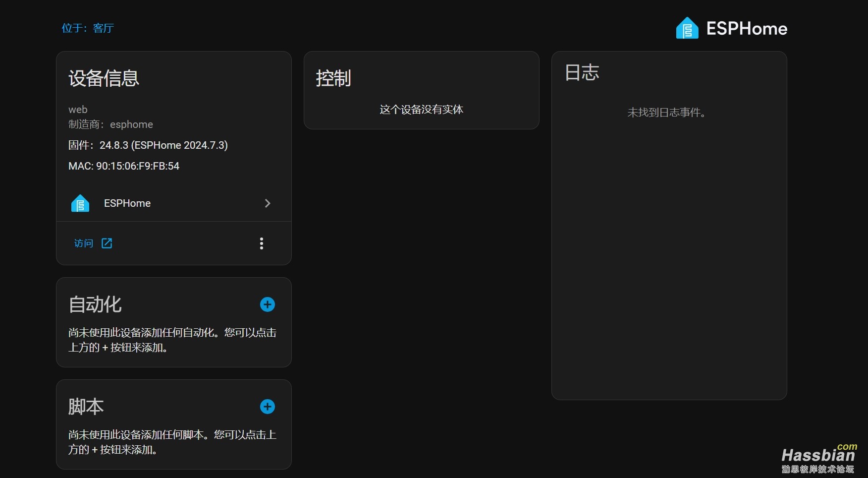Click the 自动化 section heading

(95, 304)
